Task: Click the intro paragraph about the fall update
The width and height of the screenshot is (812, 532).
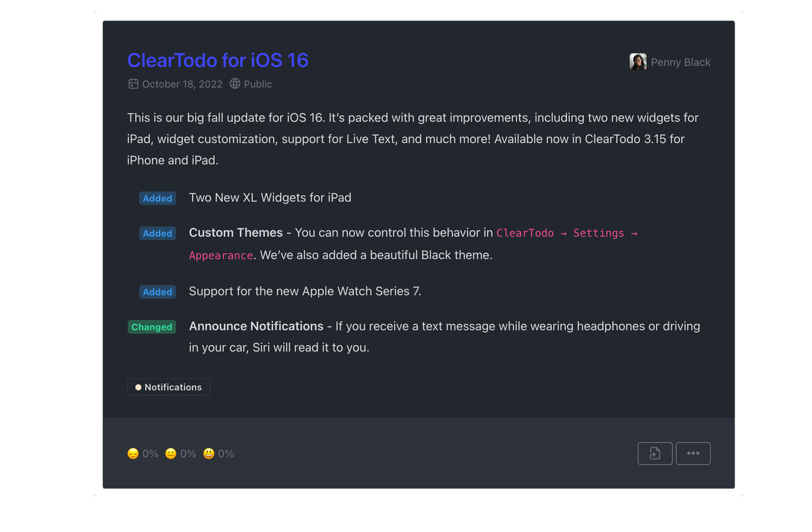Action: pyautogui.click(x=413, y=139)
